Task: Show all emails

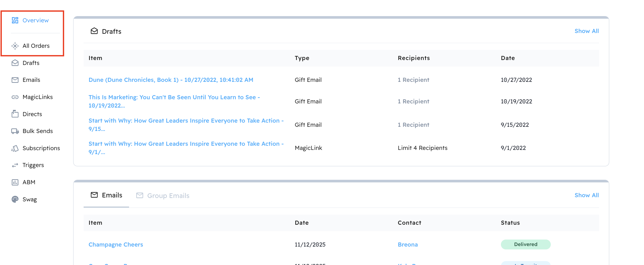Action: pyautogui.click(x=586, y=195)
